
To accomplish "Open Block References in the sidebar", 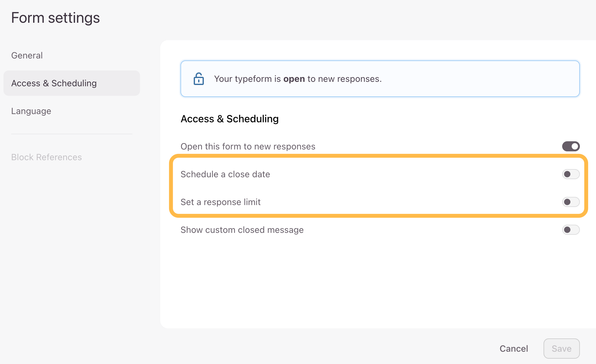I will pos(46,157).
